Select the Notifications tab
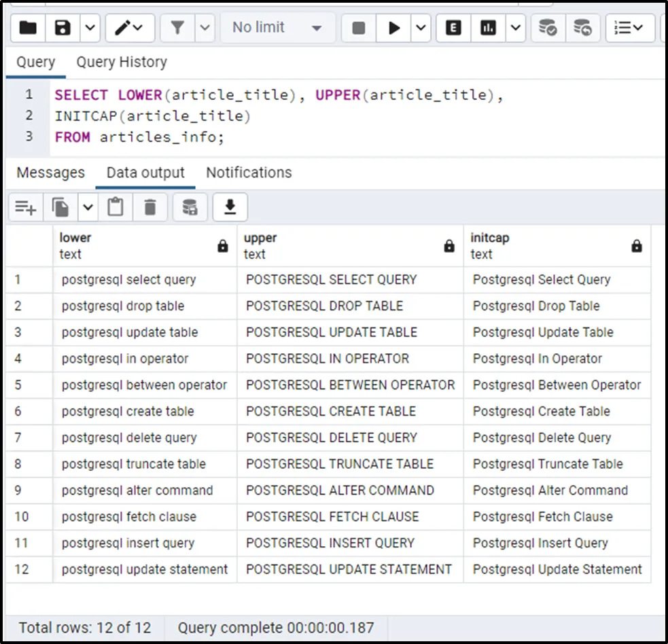 pyautogui.click(x=249, y=173)
